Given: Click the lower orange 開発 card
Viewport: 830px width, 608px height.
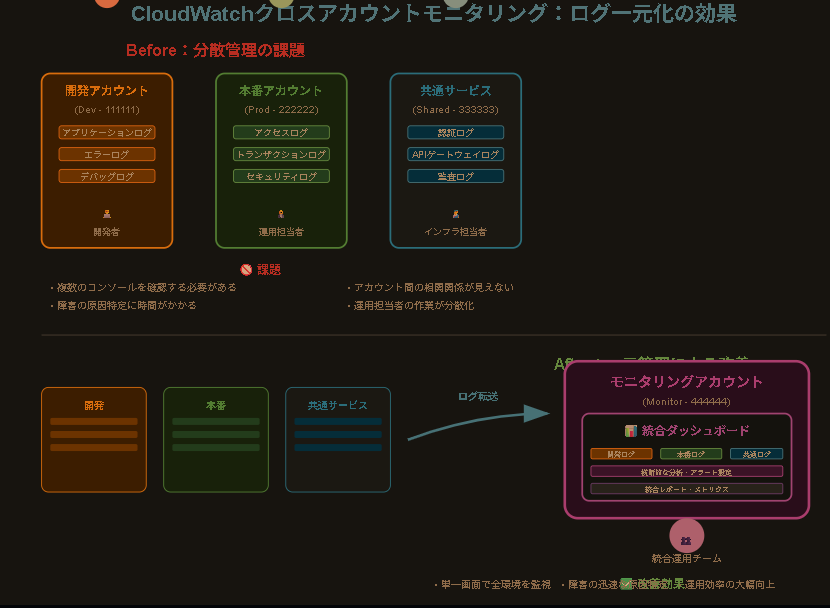Looking at the screenshot, I should pos(94,440).
